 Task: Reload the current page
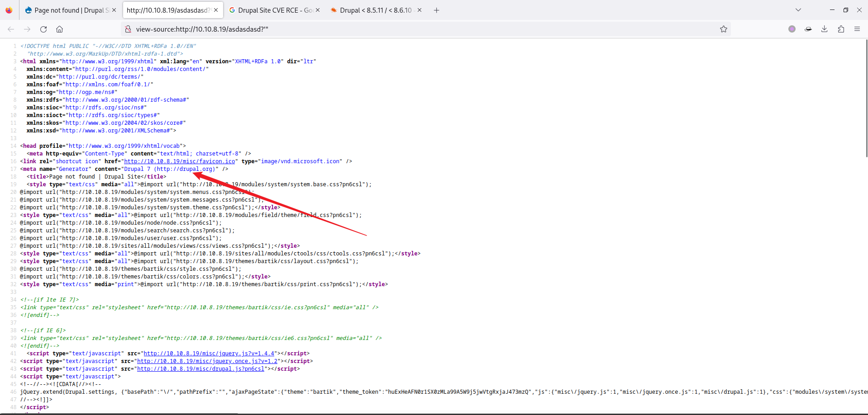pos(43,29)
